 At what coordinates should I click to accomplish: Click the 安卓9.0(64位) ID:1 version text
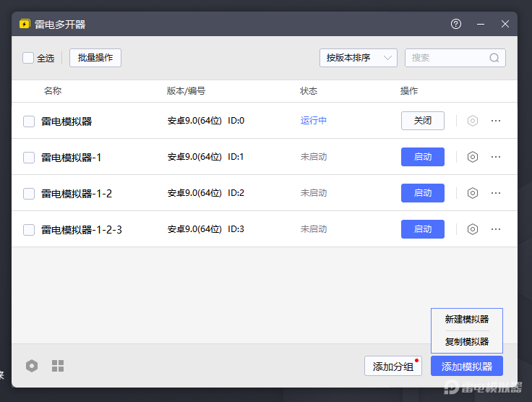coord(205,157)
